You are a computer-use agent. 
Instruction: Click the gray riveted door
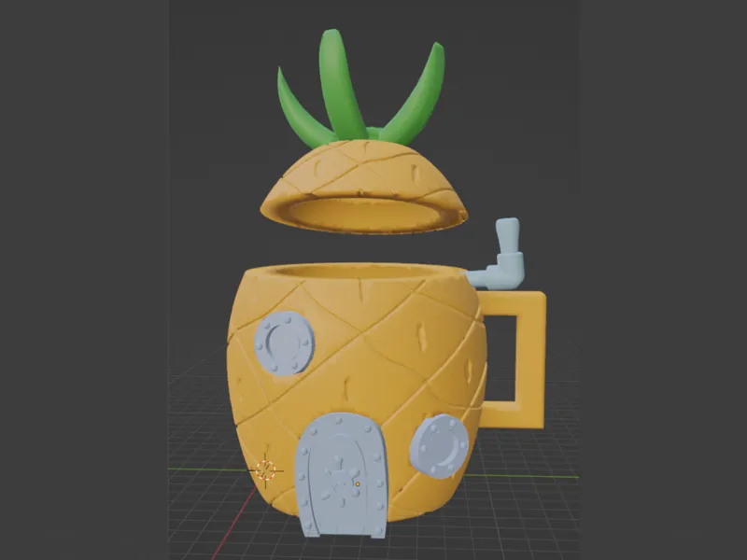pos(342,475)
